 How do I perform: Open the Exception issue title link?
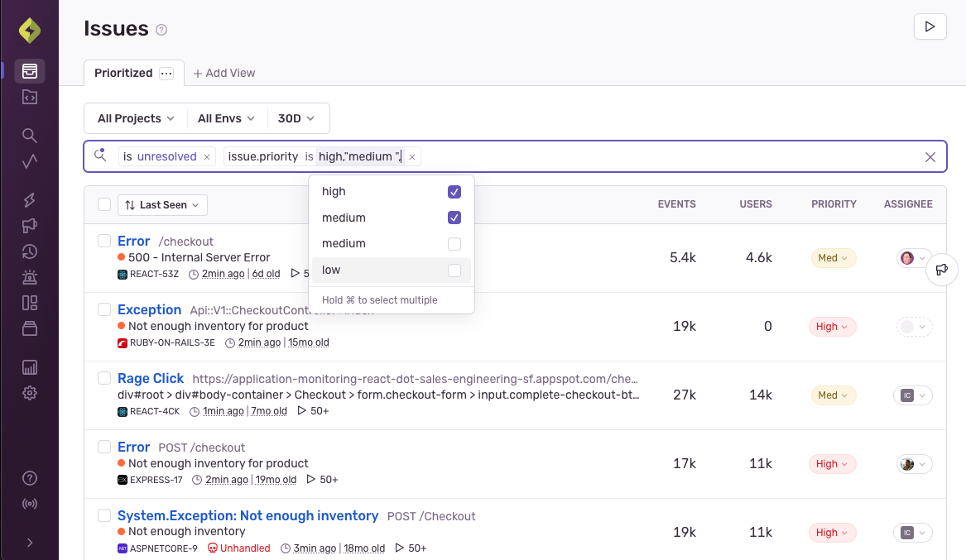click(x=149, y=309)
